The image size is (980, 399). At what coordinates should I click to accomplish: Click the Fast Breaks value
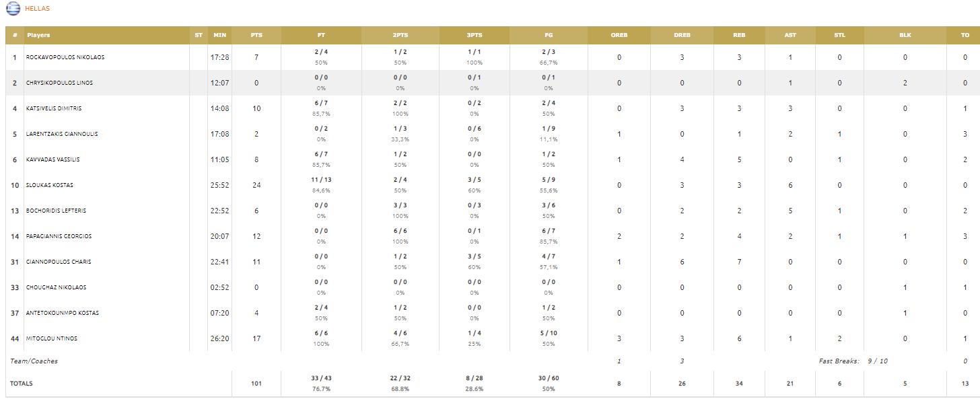[x=878, y=361]
